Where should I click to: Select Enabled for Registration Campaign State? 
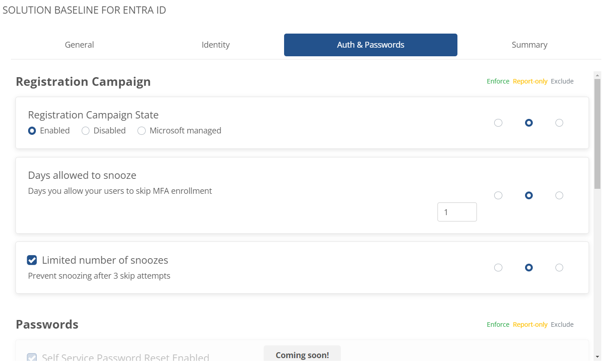coord(32,131)
